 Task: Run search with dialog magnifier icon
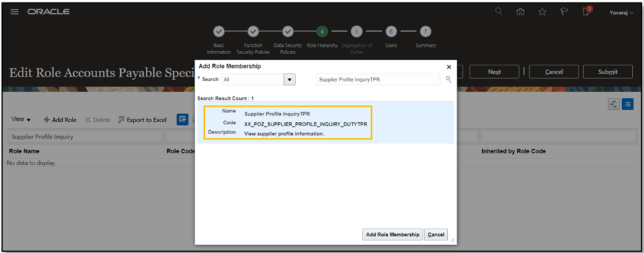point(448,79)
